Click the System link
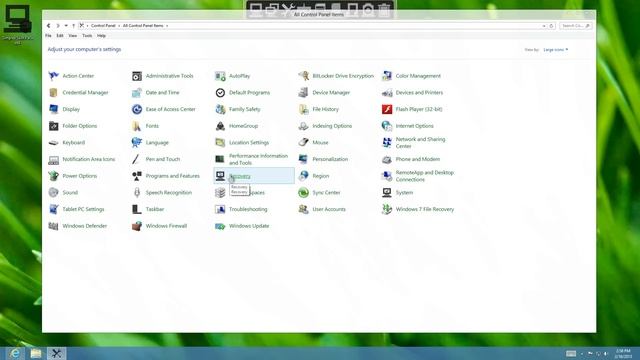Image resolution: width=640 pixels, height=360 pixels. [x=404, y=193]
